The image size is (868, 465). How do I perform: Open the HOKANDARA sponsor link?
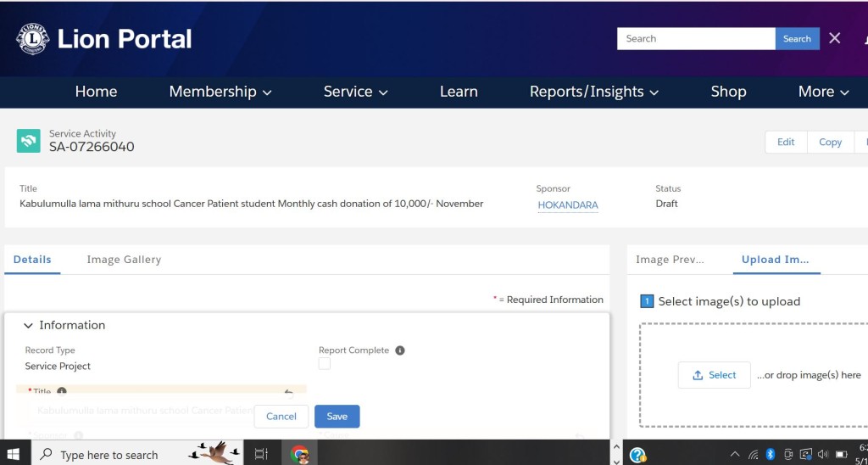pos(568,204)
